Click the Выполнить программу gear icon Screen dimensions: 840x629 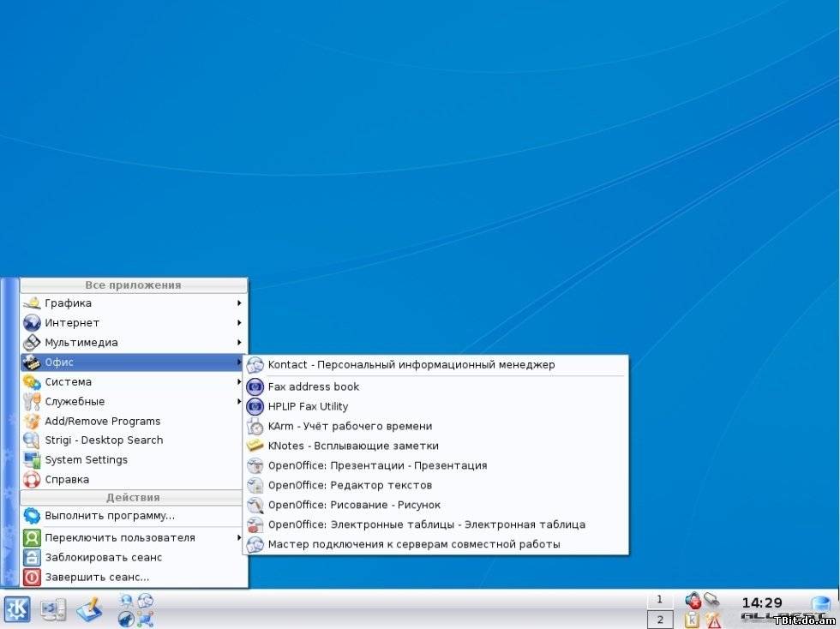[x=32, y=516]
